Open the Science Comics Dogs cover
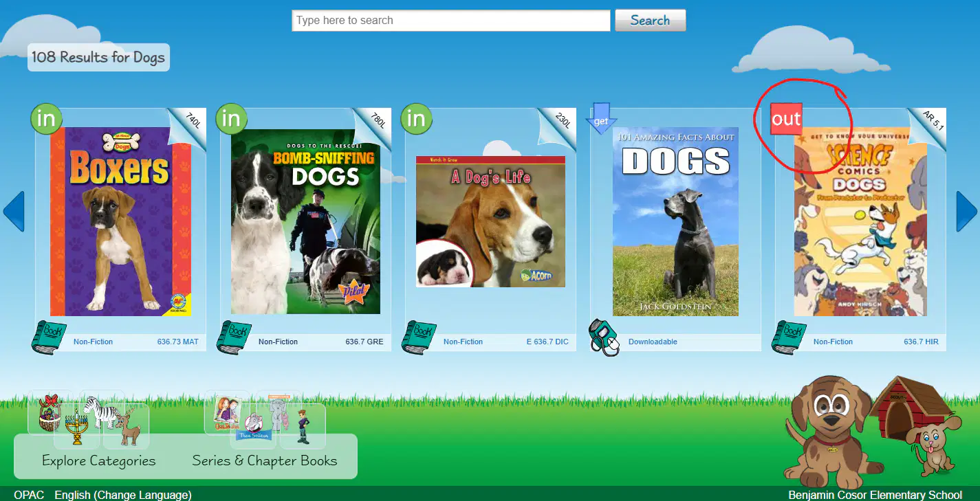Image resolution: width=980 pixels, height=501 pixels. pyautogui.click(x=860, y=221)
